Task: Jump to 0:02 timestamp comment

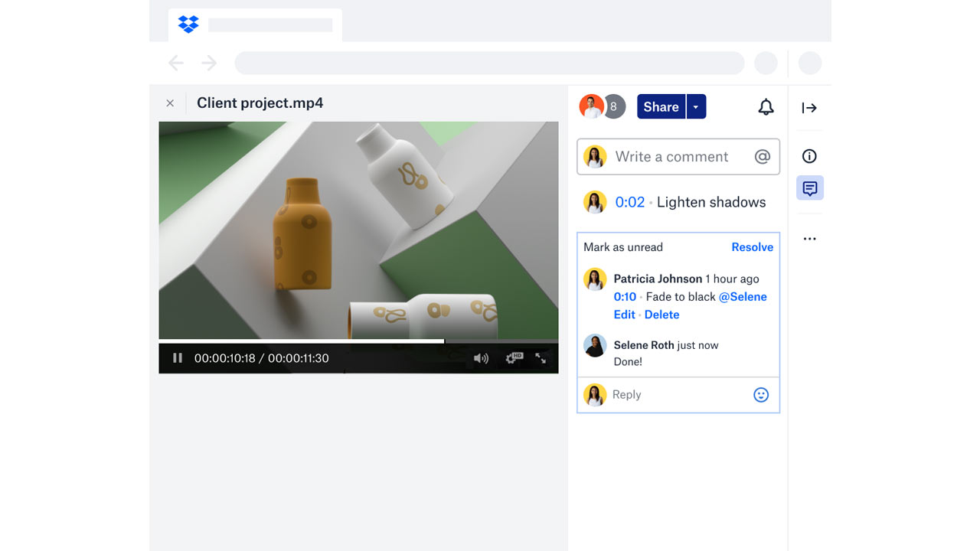Action: pos(630,202)
